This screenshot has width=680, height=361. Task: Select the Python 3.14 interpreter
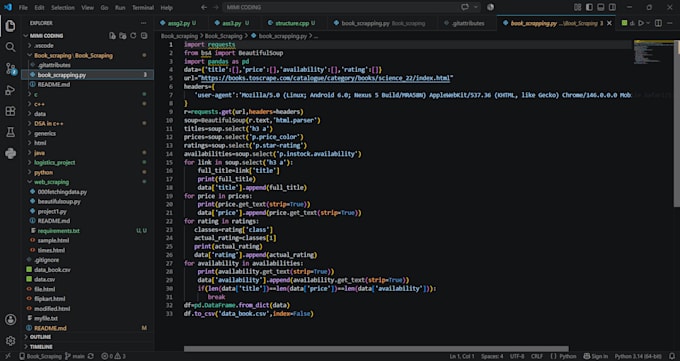point(638,356)
